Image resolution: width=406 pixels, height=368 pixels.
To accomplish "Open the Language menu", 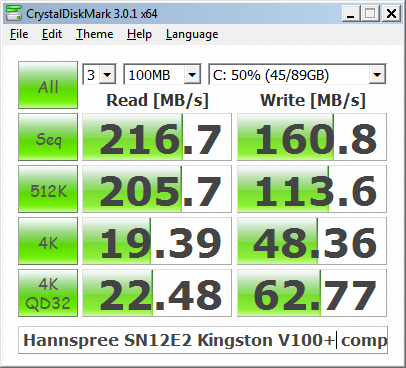I will pos(192,34).
